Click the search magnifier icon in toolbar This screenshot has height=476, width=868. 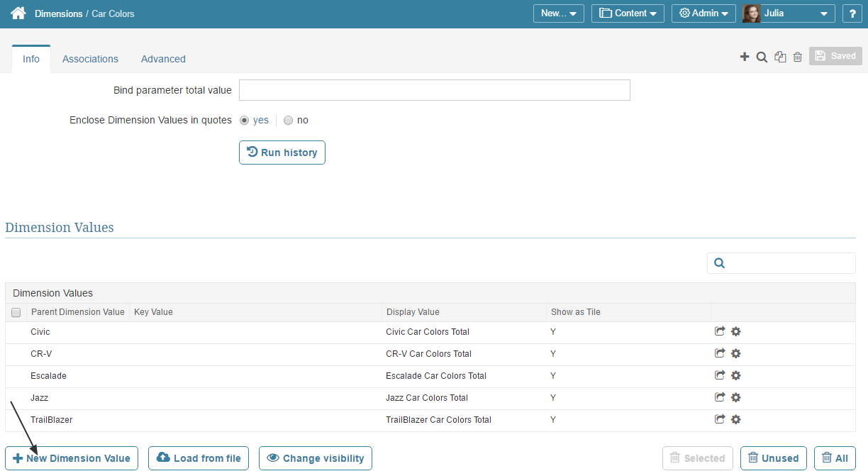[762, 57]
